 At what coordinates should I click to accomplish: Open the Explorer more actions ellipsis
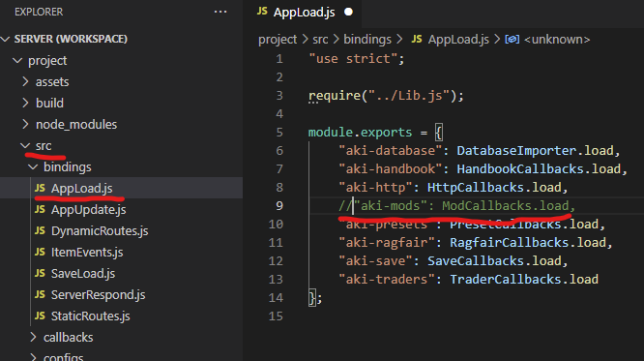[x=220, y=12]
